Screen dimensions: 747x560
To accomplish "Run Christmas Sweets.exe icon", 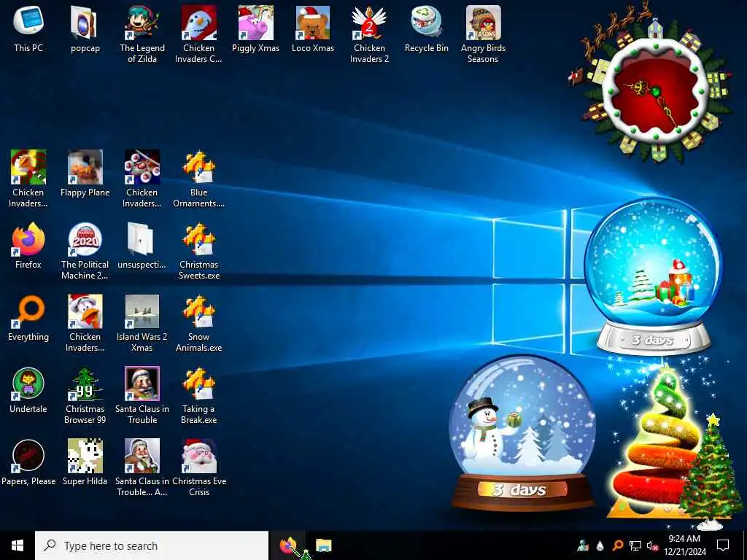I will pos(198,251).
